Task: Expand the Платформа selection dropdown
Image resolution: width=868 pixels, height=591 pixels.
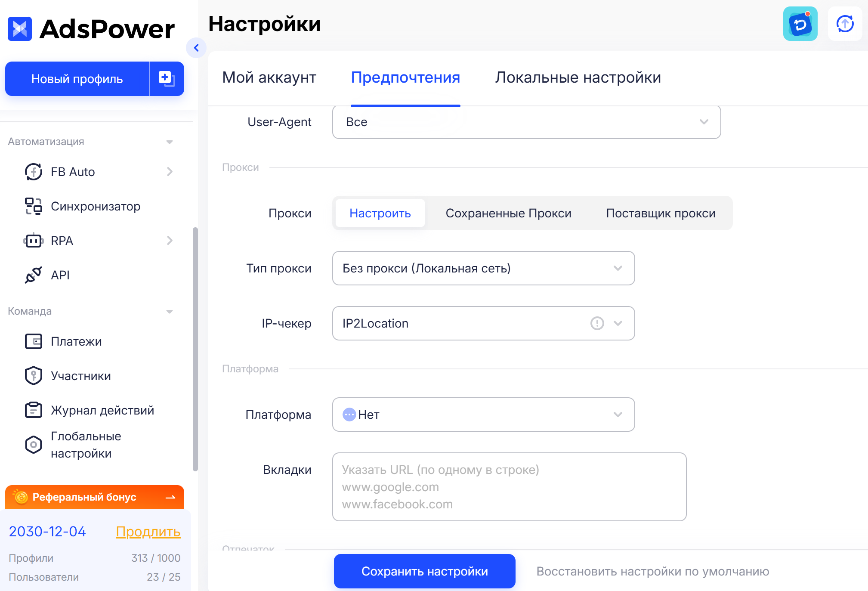Action: coord(483,415)
